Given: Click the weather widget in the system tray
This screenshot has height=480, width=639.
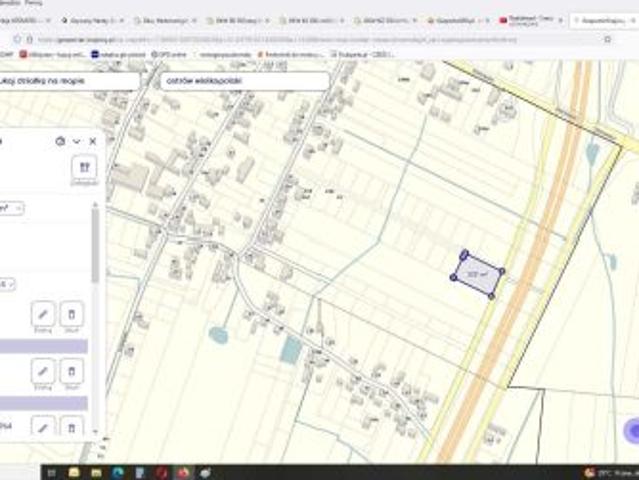Looking at the screenshot, I should click(611, 473).
